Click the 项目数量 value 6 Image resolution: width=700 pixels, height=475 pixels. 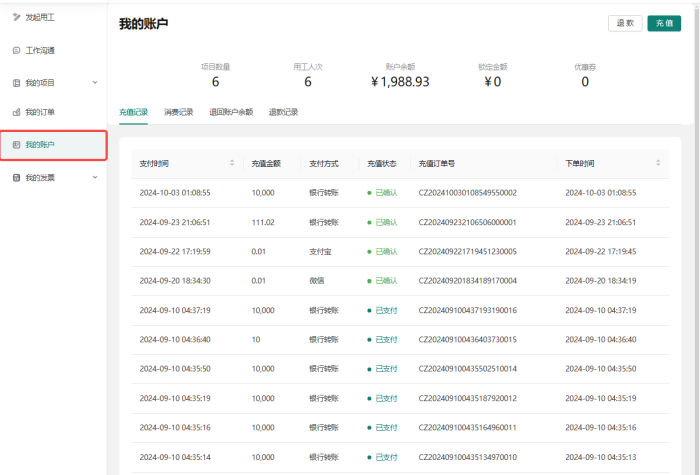tap(215, 82)
